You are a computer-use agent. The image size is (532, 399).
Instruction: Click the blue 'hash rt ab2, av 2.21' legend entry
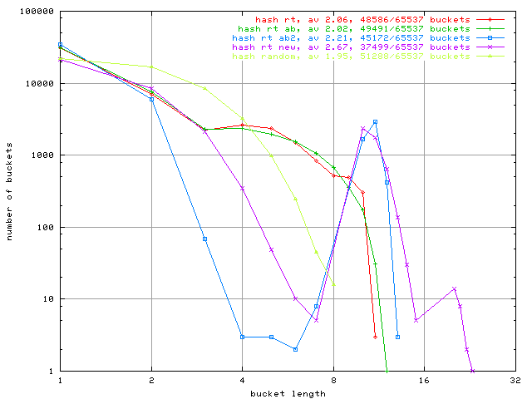351,38
